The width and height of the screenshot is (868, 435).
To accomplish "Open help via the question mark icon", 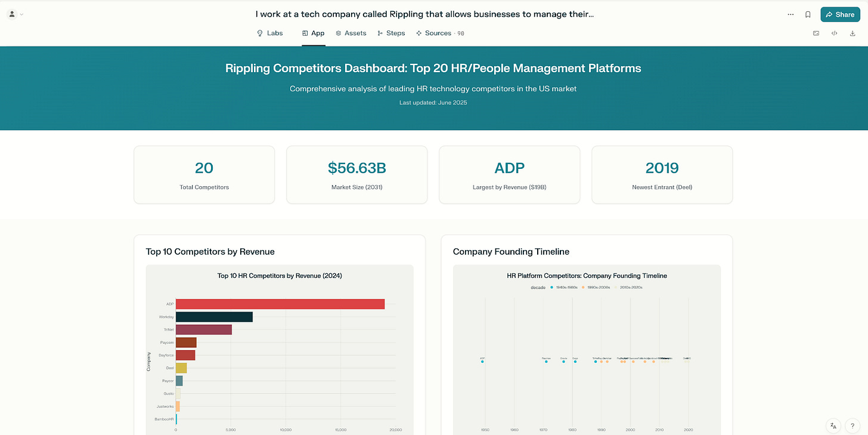I will 852,425.
